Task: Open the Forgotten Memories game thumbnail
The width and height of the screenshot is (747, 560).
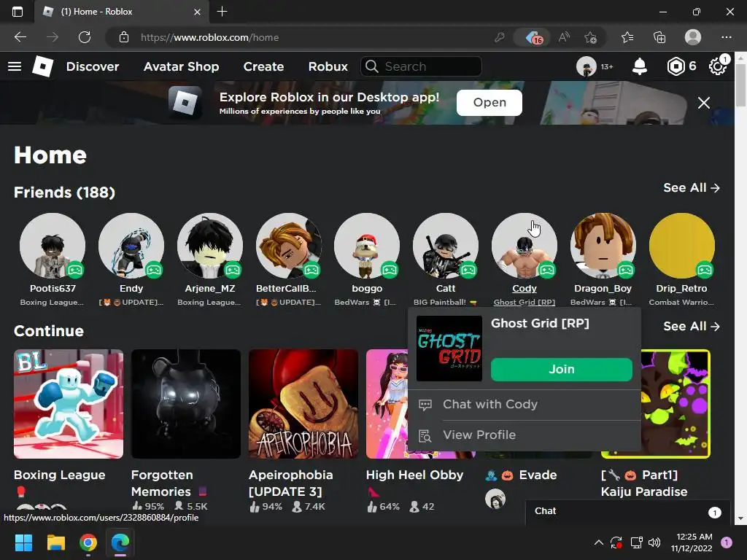Action: click(x=186, y=404)
